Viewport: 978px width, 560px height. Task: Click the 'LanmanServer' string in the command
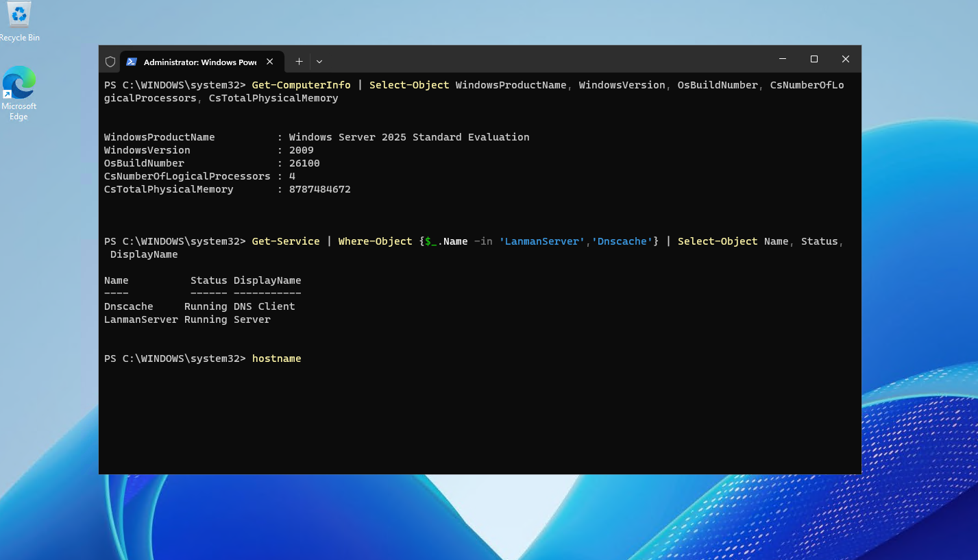(542, 241)
